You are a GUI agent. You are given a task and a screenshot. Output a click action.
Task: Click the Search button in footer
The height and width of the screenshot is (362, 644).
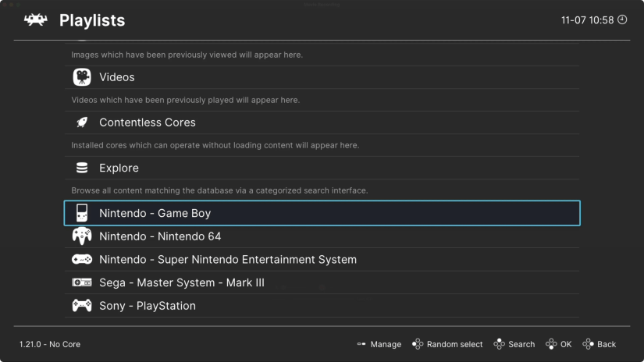tap(514, 344)
